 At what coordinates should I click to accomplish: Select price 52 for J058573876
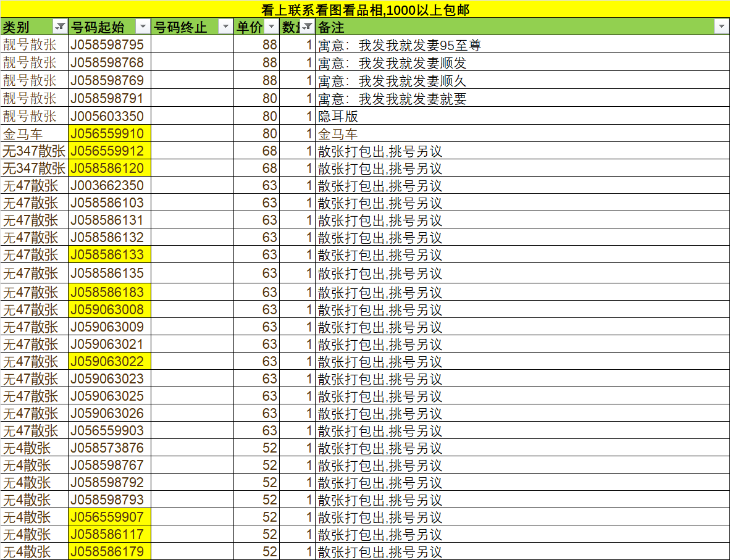pyautogui.click(x=256, y=448)
